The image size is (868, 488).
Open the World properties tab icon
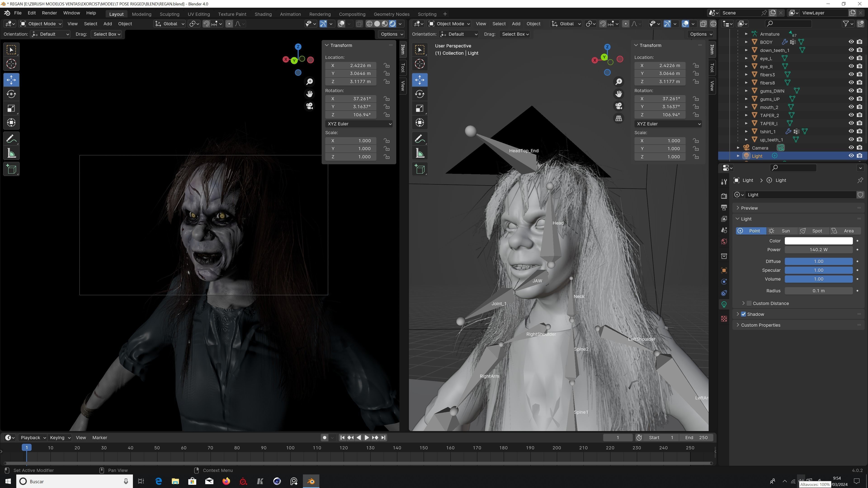724,242
